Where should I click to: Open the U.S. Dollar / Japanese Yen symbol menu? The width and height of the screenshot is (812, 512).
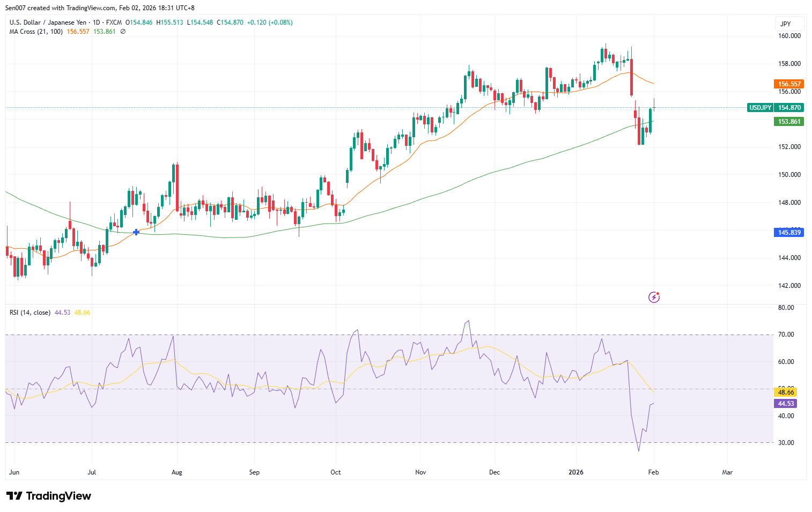click(48, 23)
